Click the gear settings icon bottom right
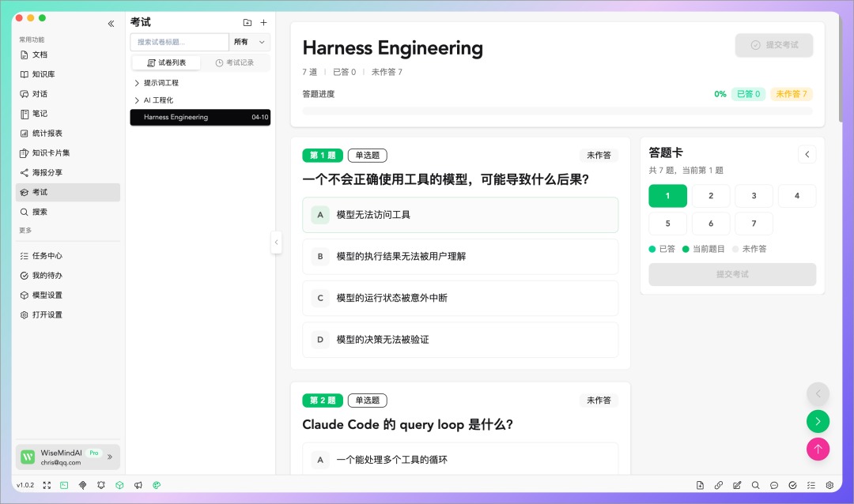 tap(829, 486)
